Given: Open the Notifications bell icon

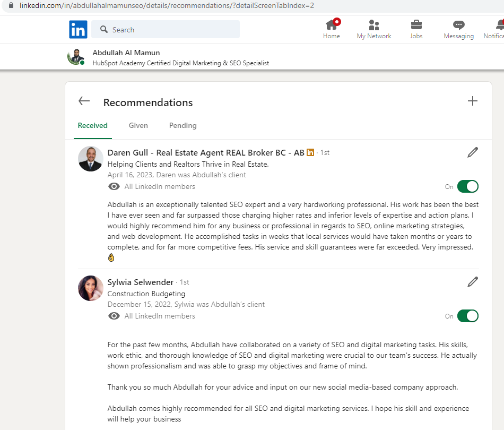Looking at the screenshot, I should pyautogui.click(x=500, y=25).
